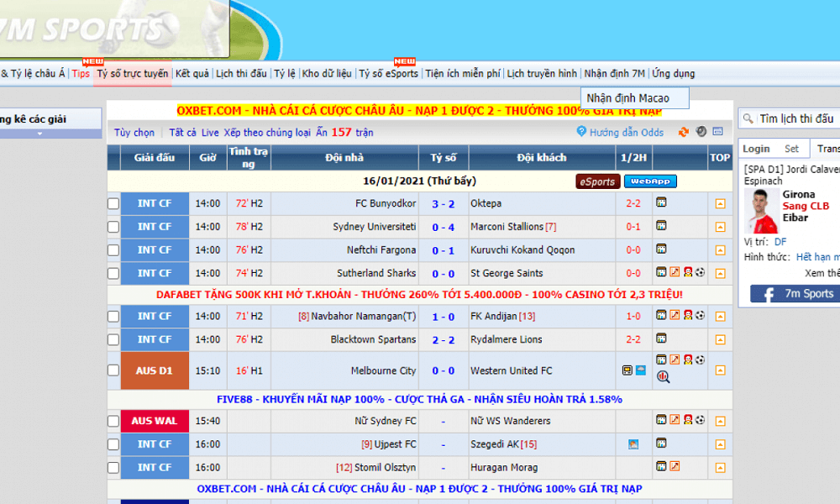Click the odds trend icon for Stomil Olsztyn match

pyautogui.click(x=675, y=466)
